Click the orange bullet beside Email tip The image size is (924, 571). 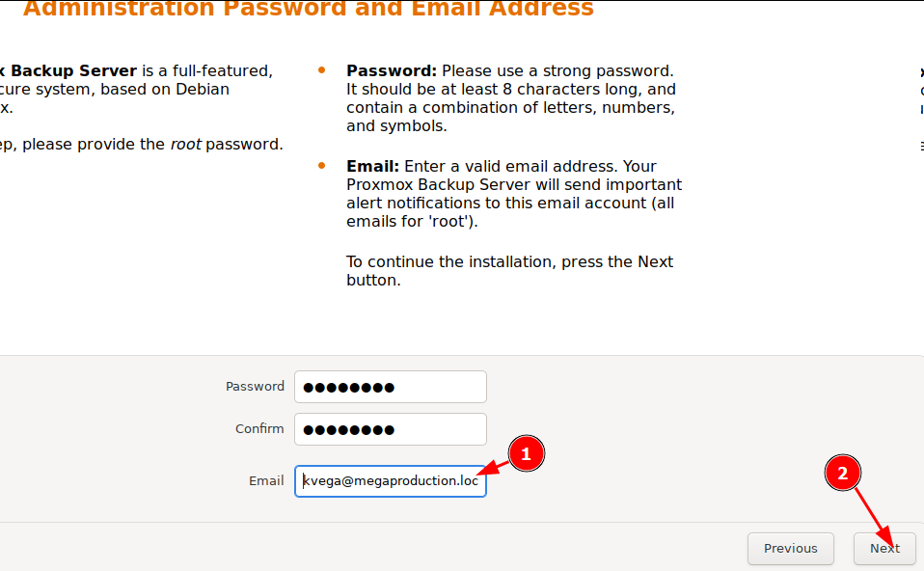(x=322, y=166)
